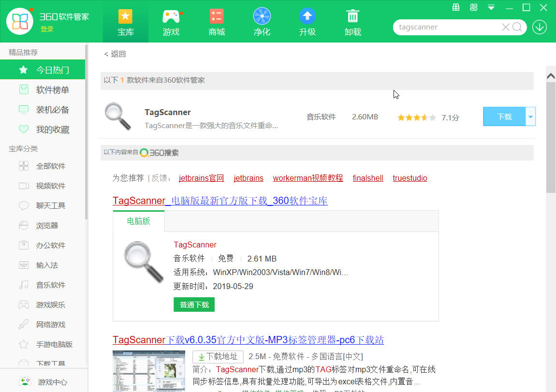
Task: Open the 净化 (cleanup) section
Action: click(262, 21)
